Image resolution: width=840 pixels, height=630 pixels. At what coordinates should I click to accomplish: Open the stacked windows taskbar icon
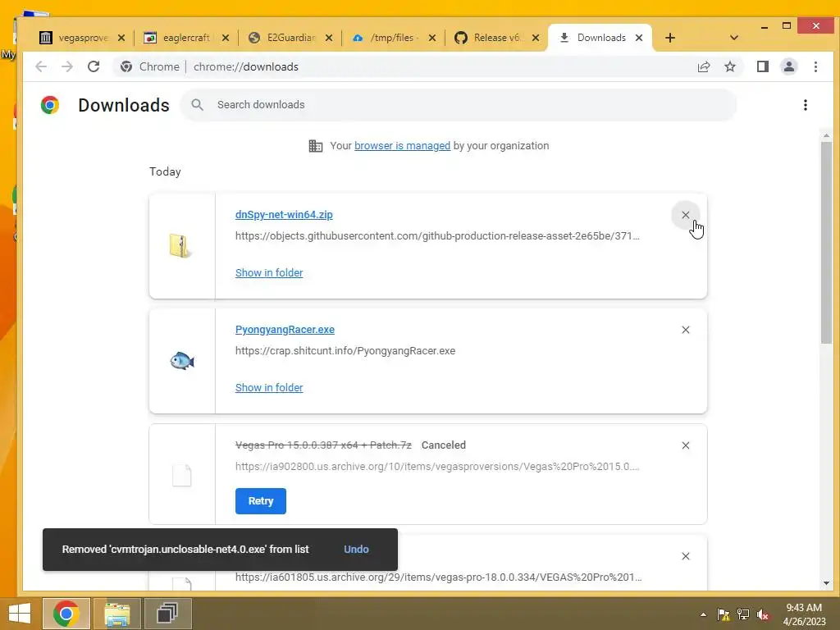pos(167,614)
